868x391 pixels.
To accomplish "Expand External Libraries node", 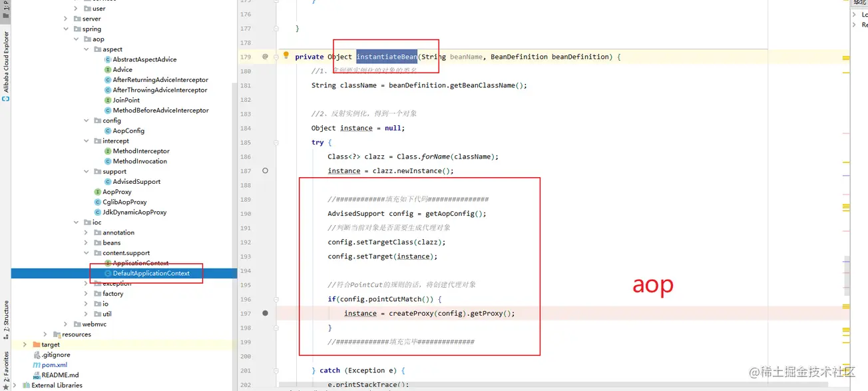I will coord(15,385).
